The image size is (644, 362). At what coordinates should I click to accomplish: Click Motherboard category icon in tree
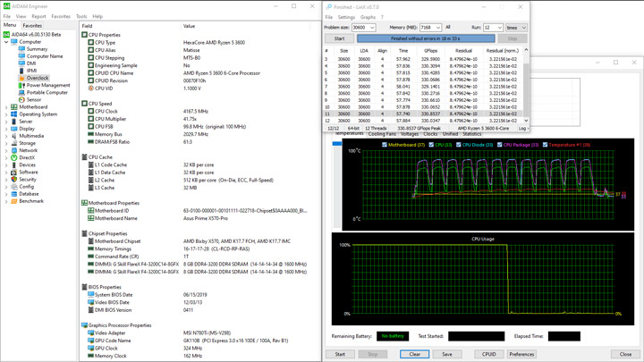point(14,106)
